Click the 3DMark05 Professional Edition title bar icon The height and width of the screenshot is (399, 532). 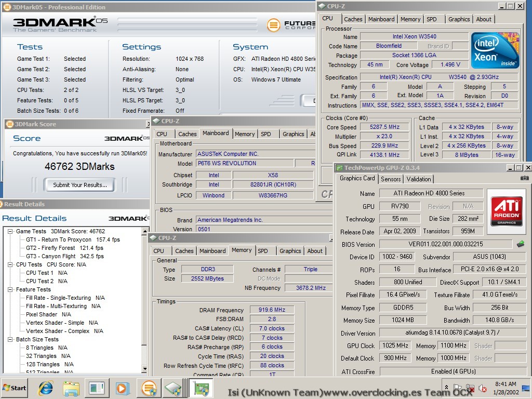[x=7, y=7]
